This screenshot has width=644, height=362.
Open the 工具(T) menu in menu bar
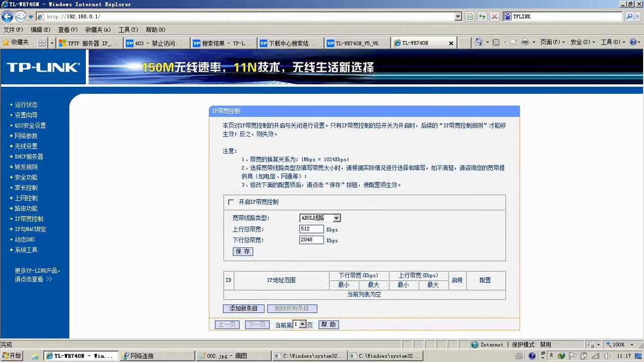pos(128,30)
